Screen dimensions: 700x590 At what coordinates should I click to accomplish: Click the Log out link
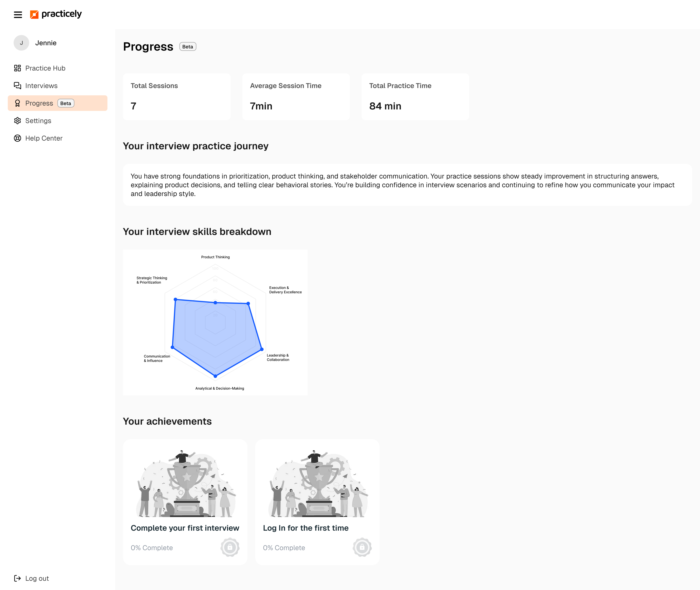[37, 578]
